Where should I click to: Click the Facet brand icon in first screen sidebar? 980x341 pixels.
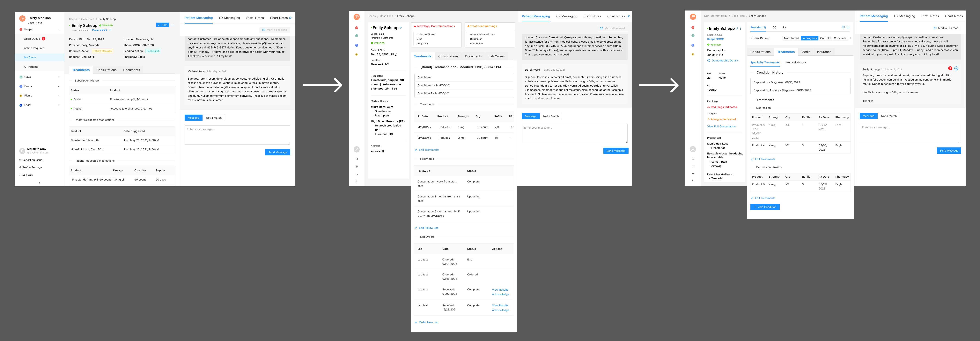pyautogui.click(x=21, y=105)
